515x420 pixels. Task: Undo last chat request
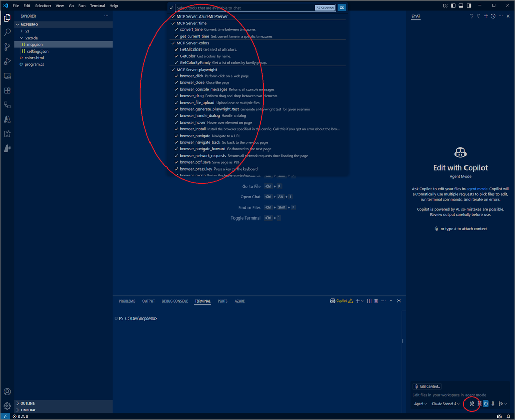point(471,16)
